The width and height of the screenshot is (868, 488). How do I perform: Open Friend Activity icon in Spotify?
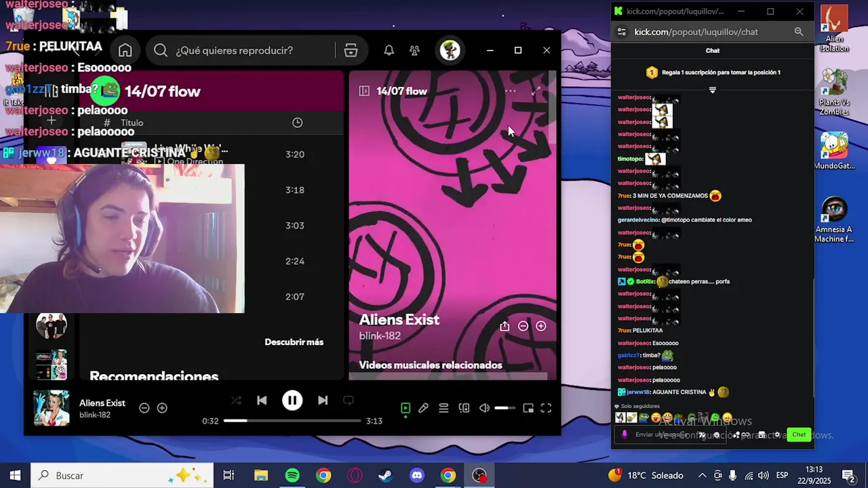tap(414, 50)
